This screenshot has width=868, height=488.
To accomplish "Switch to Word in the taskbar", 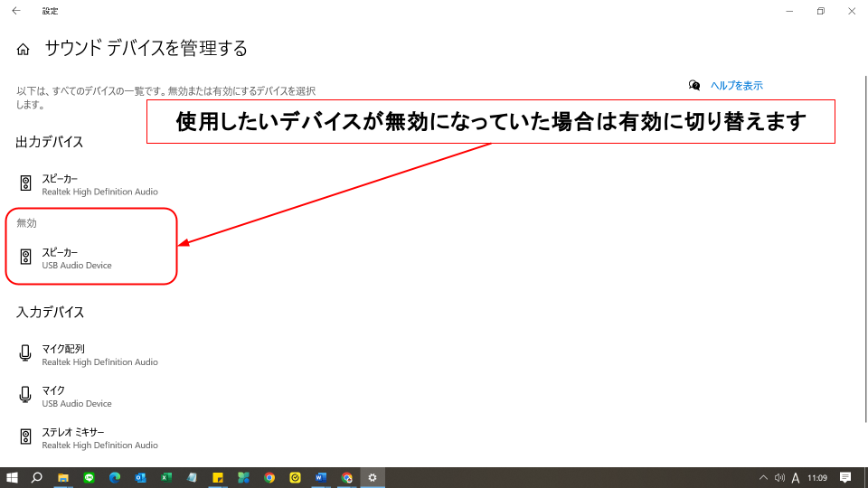I will [x=321, y=477].
